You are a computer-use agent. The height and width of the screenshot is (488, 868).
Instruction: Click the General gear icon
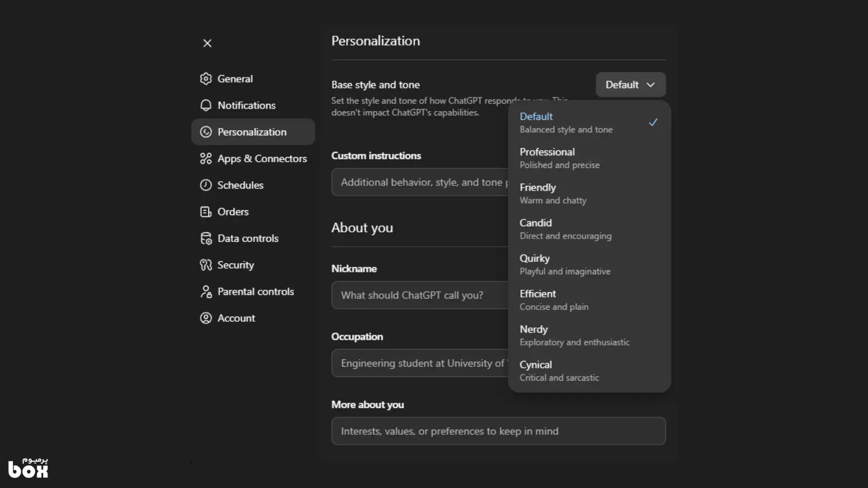[206, 78]
